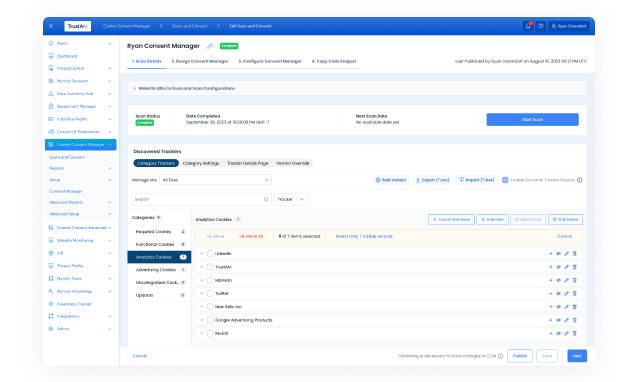Click the Start Scan button
This screenshot has height=382, width=639.
pos(532,119)
